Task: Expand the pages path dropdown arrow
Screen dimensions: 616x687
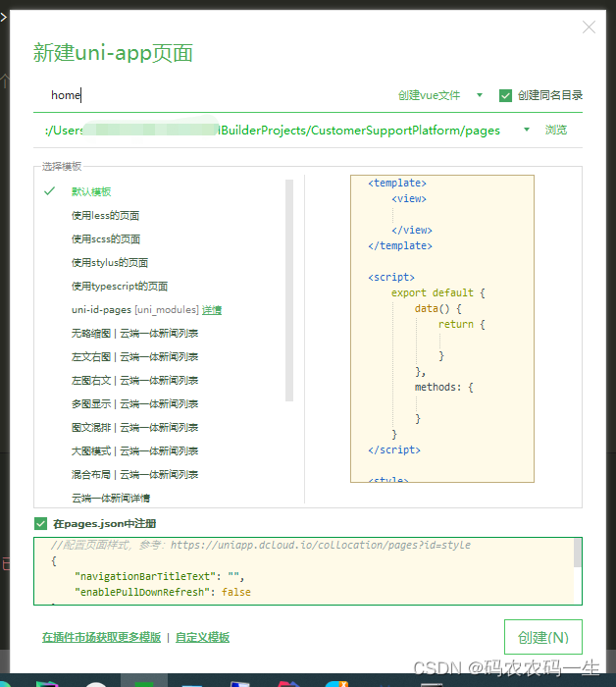Action: (x=527, y=130)
